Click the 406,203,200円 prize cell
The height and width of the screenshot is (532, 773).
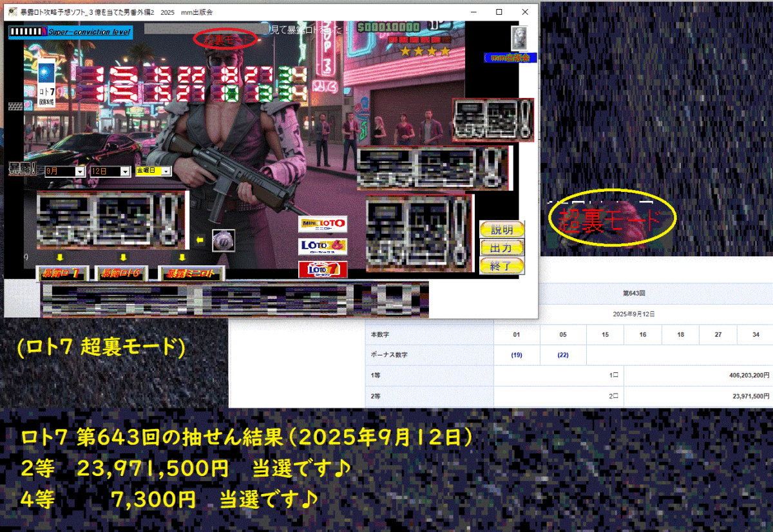click(699, 375)
